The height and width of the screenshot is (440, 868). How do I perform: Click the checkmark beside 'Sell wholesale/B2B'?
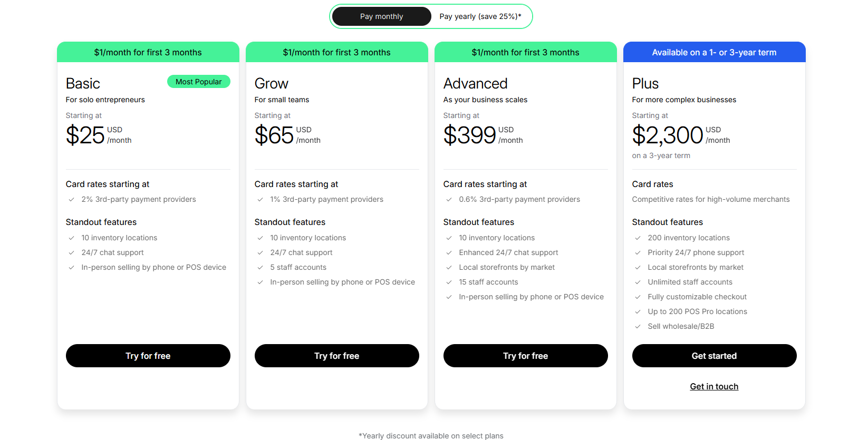637,326
